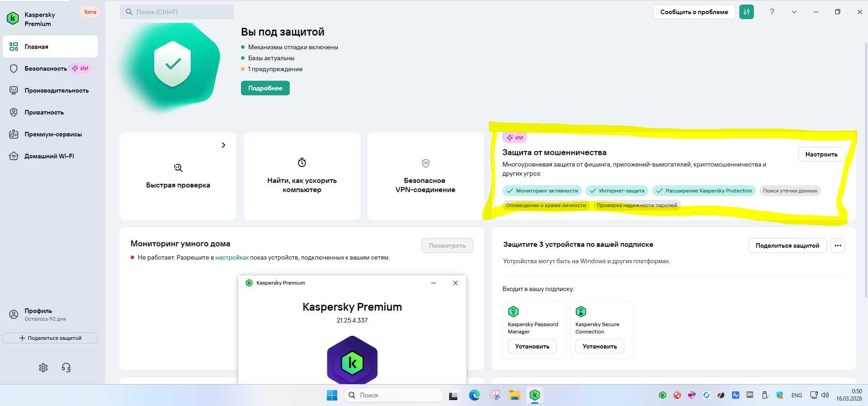This screenshot has width=868, height=406.
Task: Click the main window vertical scrollbar
Action: [866, 170]
